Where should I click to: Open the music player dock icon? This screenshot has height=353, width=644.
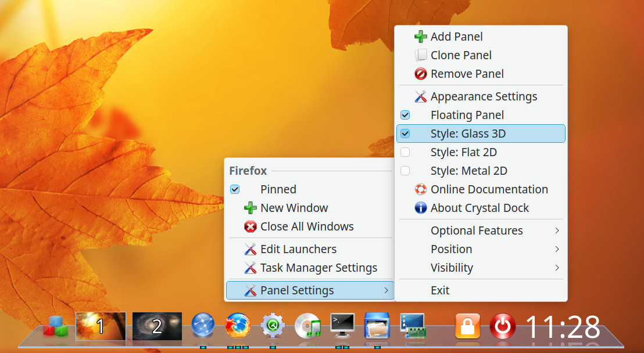307,326
